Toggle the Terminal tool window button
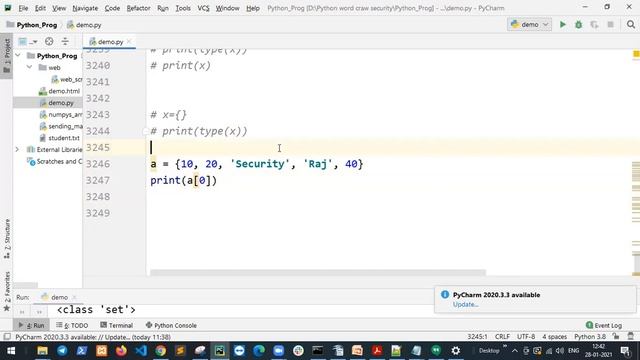 tap(117, 325)
